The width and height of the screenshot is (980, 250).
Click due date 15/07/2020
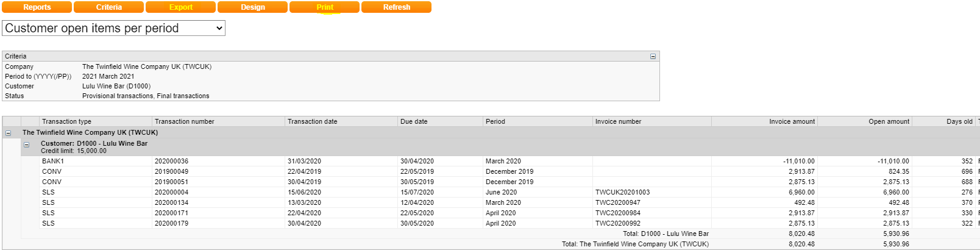(417, 192)
